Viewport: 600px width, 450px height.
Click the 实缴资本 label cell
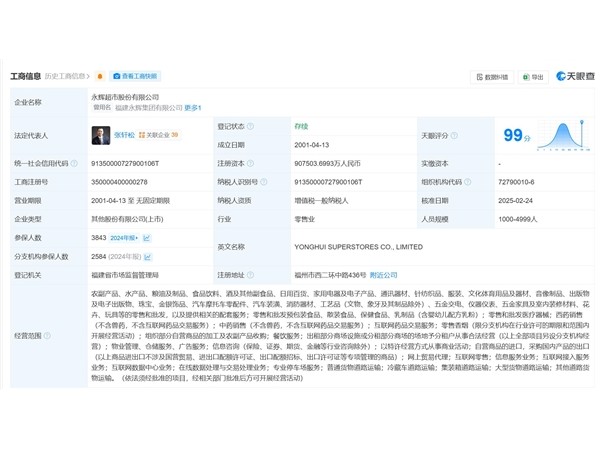coord(456,163)
